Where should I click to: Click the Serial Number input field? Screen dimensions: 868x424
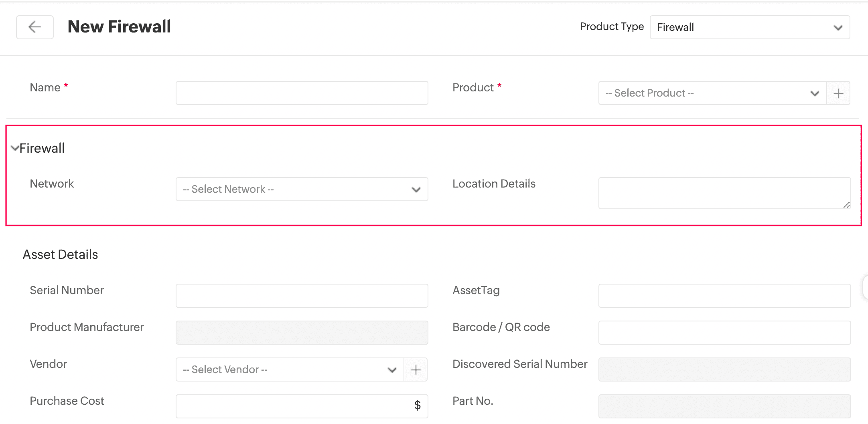click(302, 296)
